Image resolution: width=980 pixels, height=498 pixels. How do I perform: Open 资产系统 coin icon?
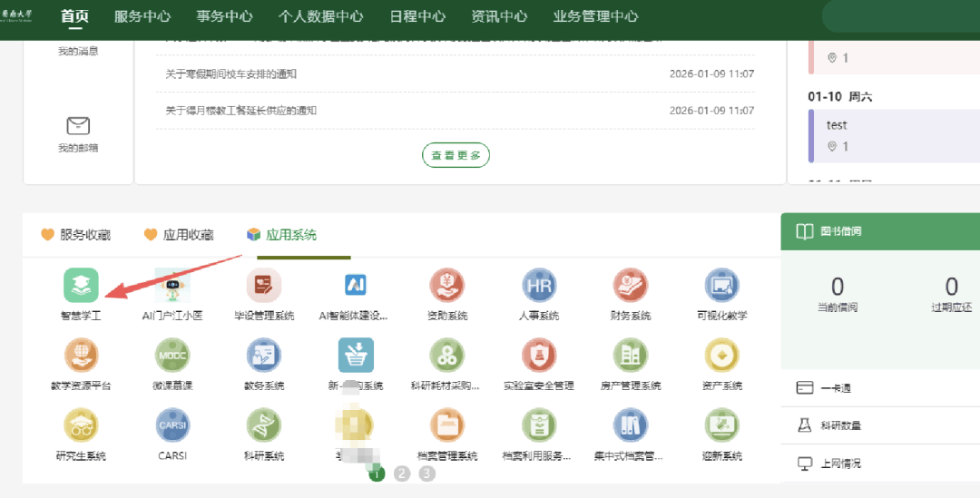[722, 355]
